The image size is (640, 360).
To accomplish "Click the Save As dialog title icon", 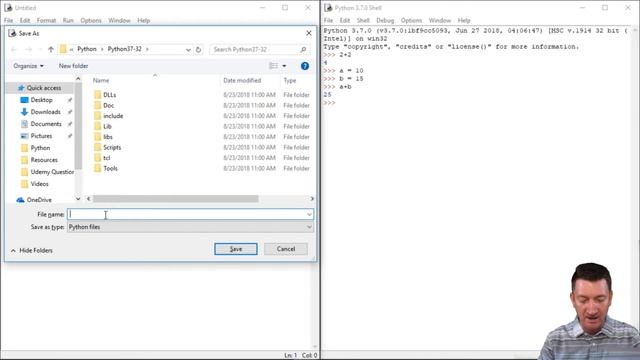I will (x=12, y=33).
